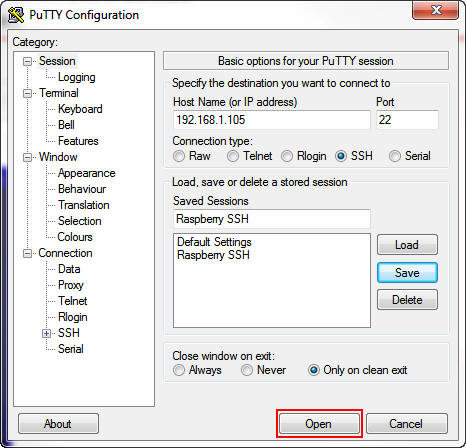
Task: Expand the SSH tree node
Action: 46,333
